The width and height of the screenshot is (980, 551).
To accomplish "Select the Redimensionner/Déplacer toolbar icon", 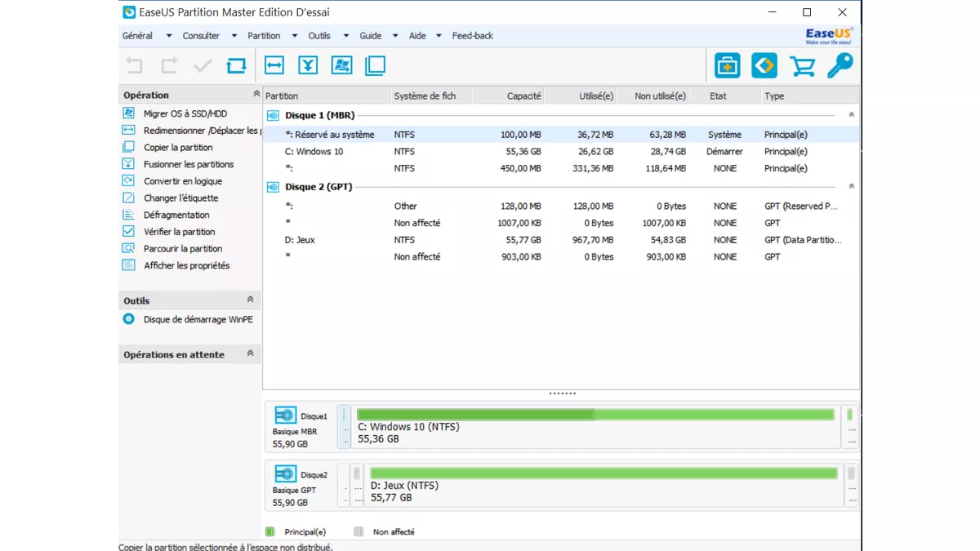I will [274, 64].
